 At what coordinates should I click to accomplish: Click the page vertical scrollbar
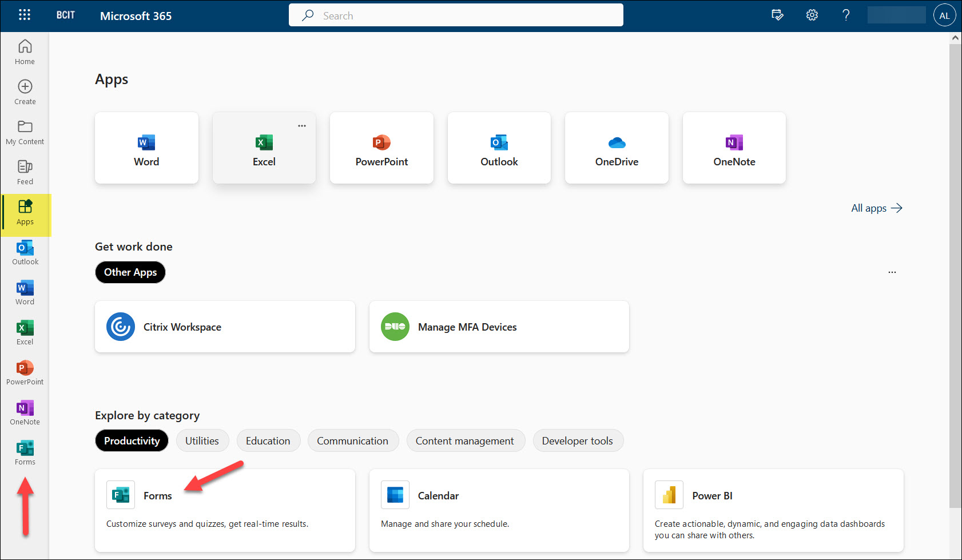pos(955,276)
